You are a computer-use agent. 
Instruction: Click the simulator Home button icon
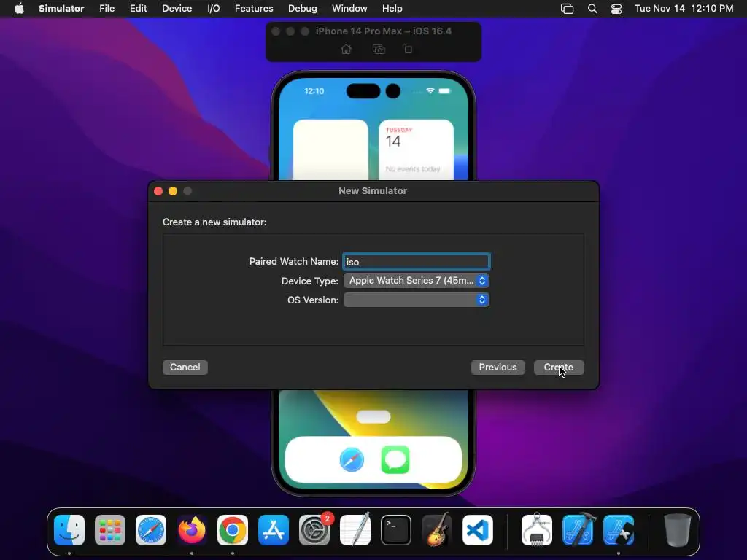pos(347,50)
